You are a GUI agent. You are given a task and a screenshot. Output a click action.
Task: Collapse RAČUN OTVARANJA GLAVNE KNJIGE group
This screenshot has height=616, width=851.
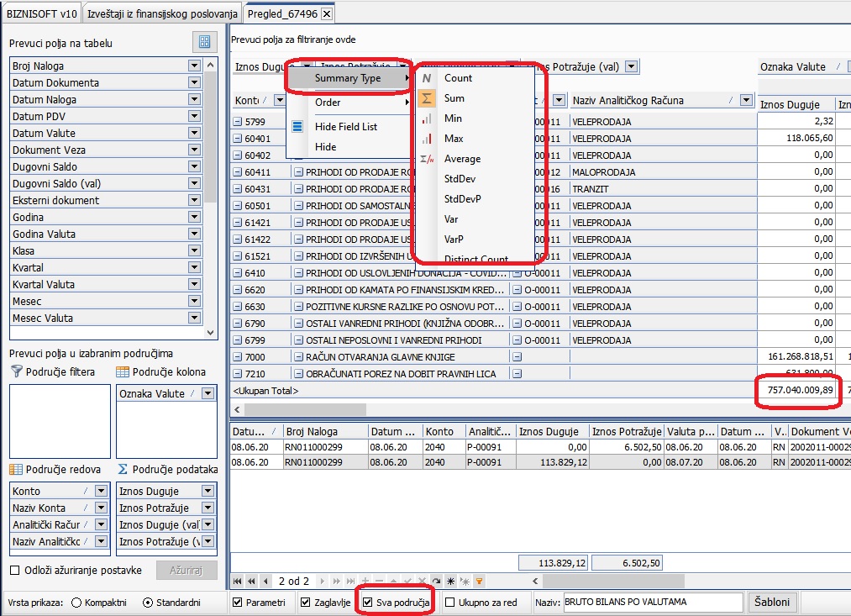(298, 357)
